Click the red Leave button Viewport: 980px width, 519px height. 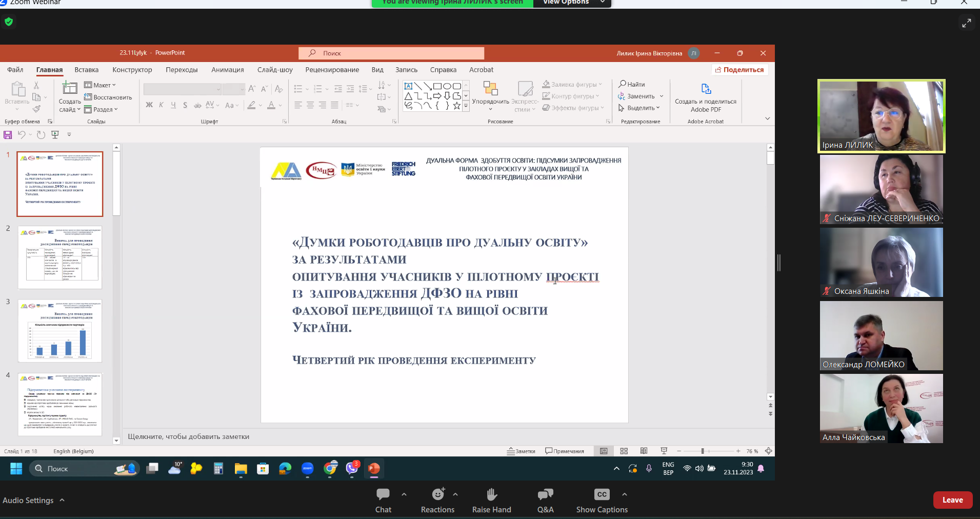952,500
